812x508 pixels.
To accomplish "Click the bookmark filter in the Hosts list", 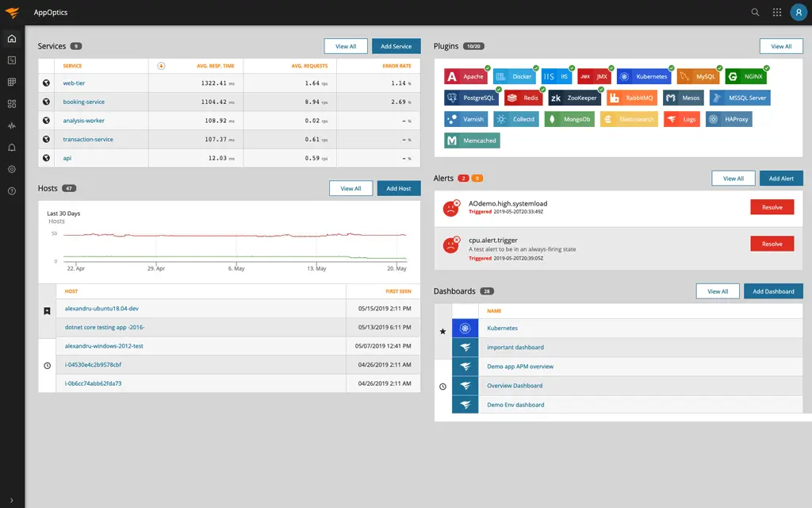I will point(46,310).
